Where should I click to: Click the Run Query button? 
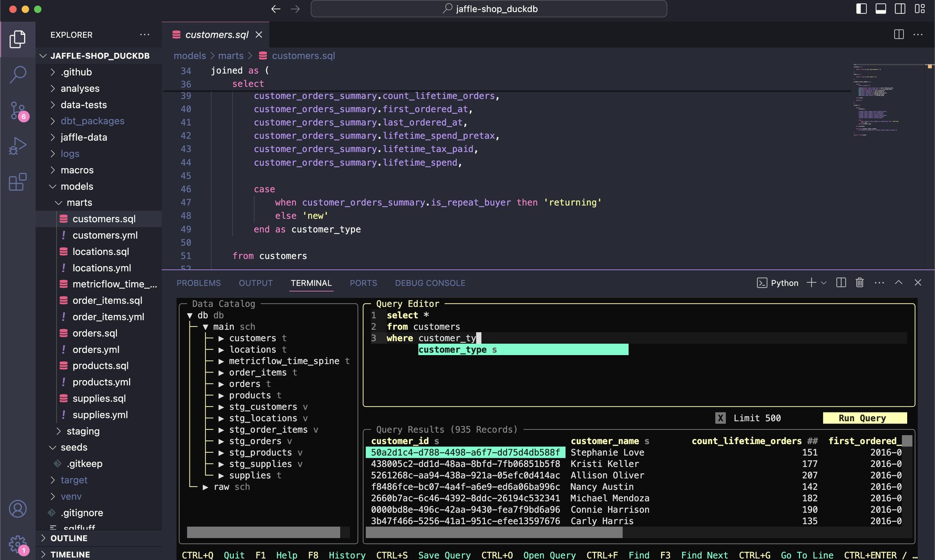coord(865,418)
